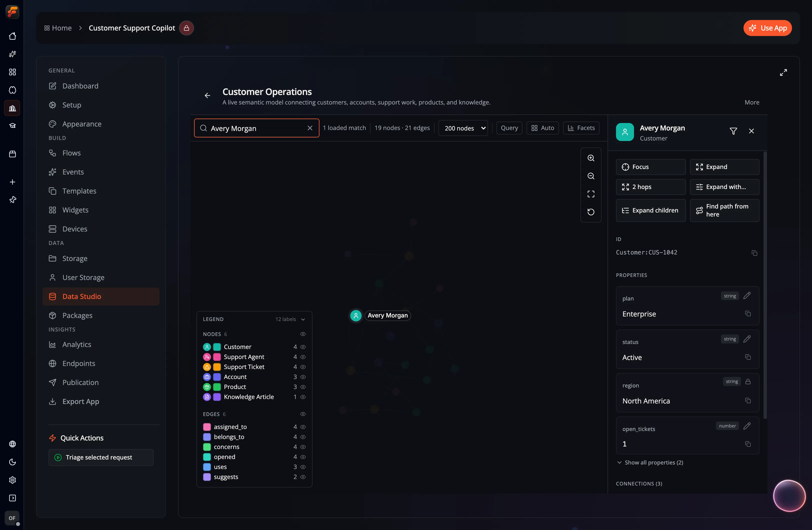Click the Query button
The width and height of the screenshot is (812, 530).
pos(509,128)
